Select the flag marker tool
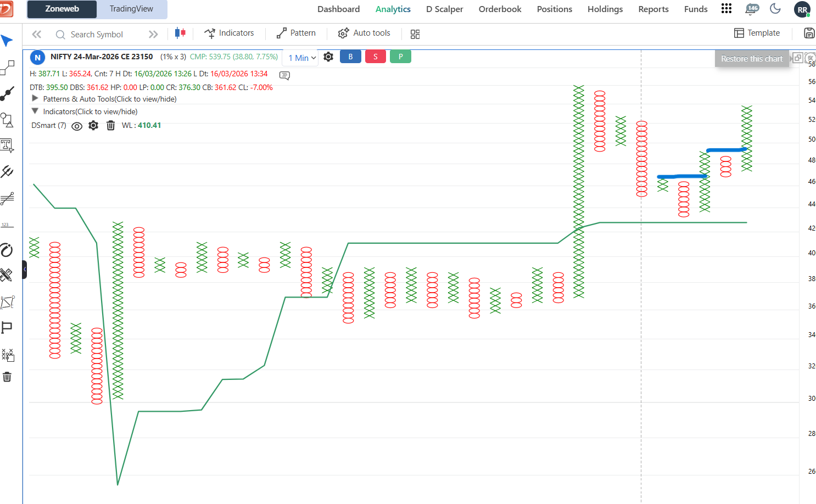The height and width of the screenshot is (504, 816). point(8,328)
